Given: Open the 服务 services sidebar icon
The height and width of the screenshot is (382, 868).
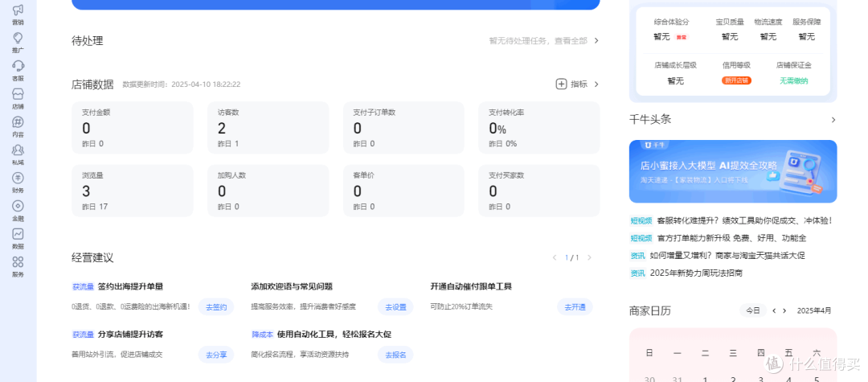Looking at the screenshot, I should [x=18, y=267].
